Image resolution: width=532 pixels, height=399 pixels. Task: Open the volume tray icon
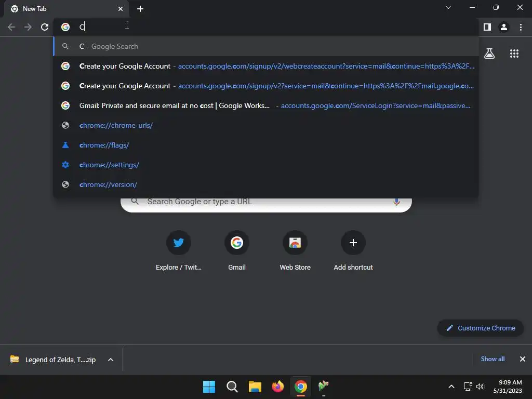click(x=480, y=387)
